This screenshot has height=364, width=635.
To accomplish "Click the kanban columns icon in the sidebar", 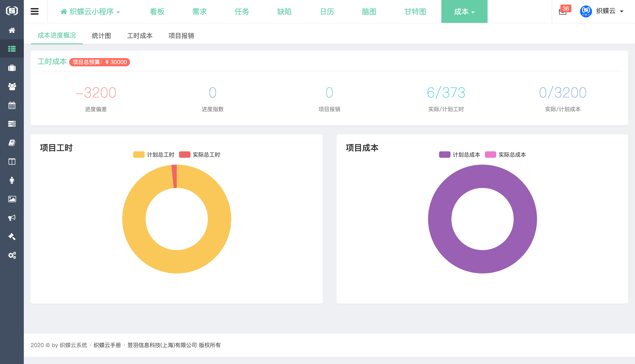I will click(12, 161).
